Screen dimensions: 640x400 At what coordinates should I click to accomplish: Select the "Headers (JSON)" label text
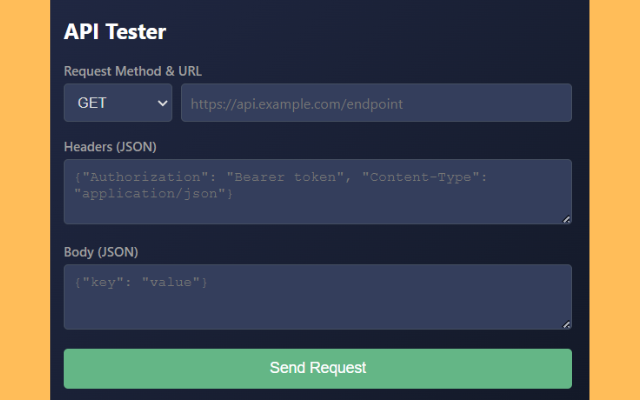(110, 146)
